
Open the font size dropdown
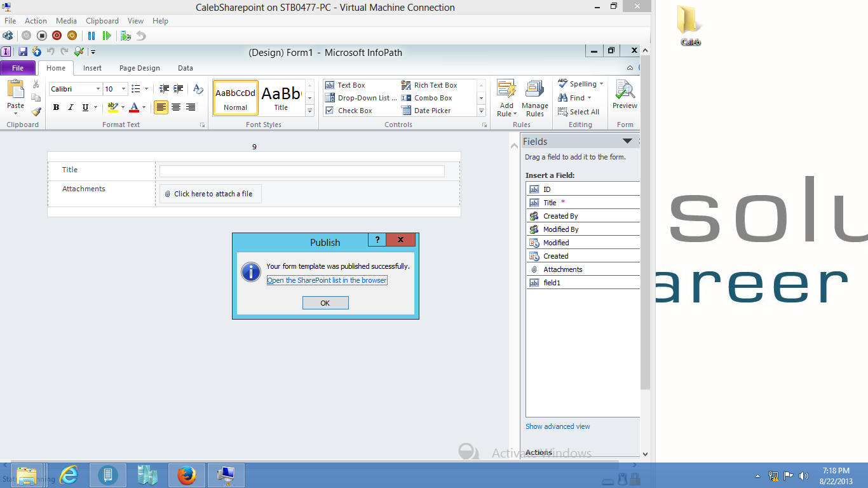pyautogui.click(x=123, y=89)
